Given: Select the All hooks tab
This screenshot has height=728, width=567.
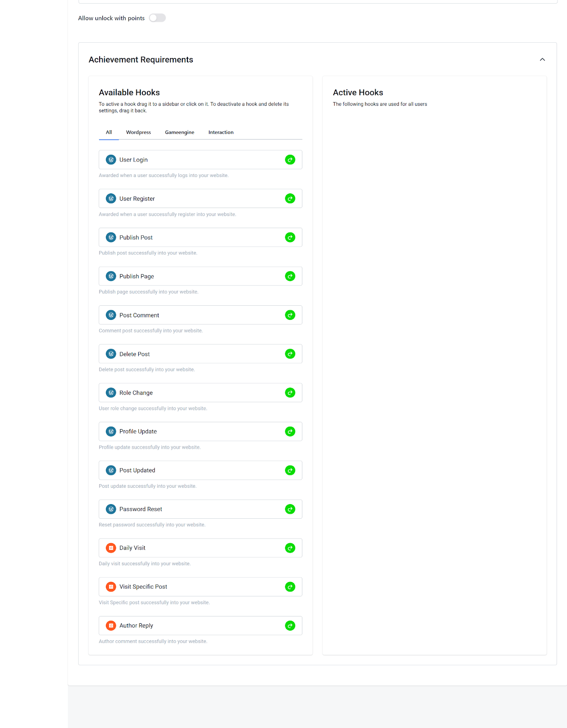Looking at the screenshot, I should [109, 132].
